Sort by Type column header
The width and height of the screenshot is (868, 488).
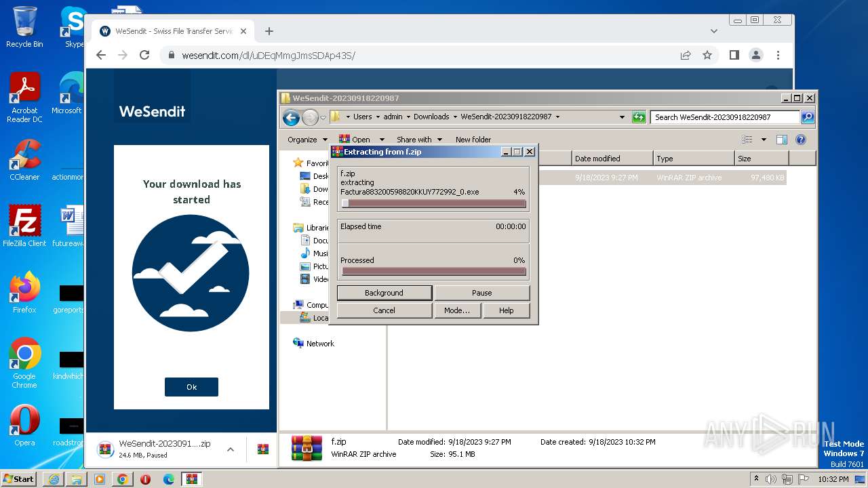[x=694, y=159]
